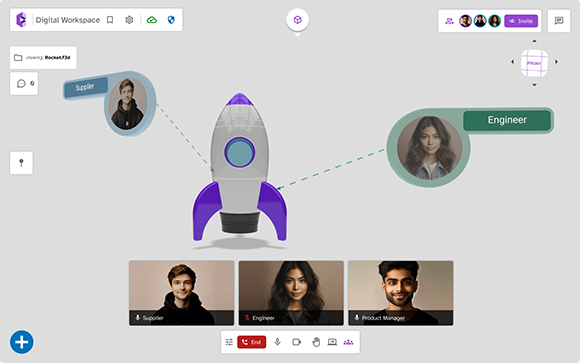This screenshot has width=580, height=363.
Task: Toggle the camera in the call toolbar
Action: click(x=297, y=342)
